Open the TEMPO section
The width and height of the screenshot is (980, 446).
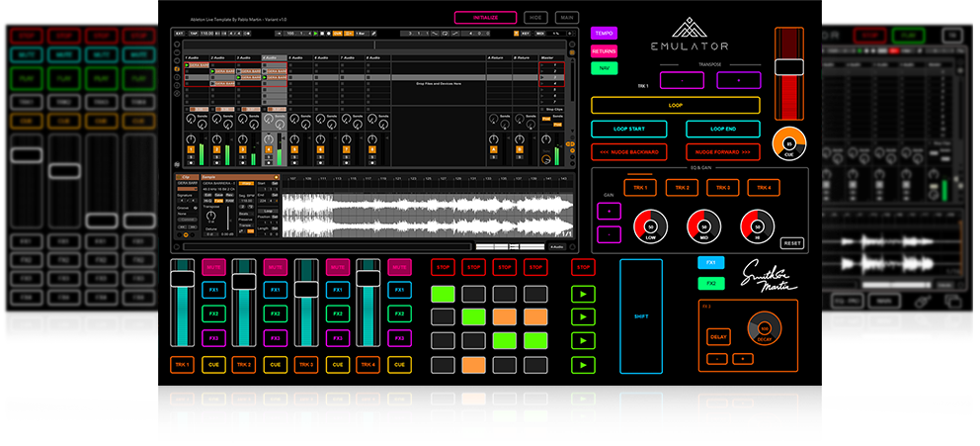click(604, 34)
